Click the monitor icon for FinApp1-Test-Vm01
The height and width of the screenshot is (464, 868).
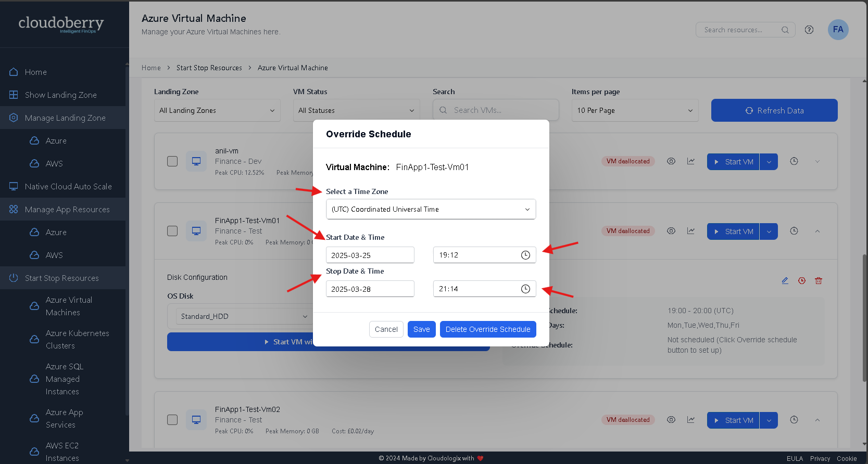196,231
